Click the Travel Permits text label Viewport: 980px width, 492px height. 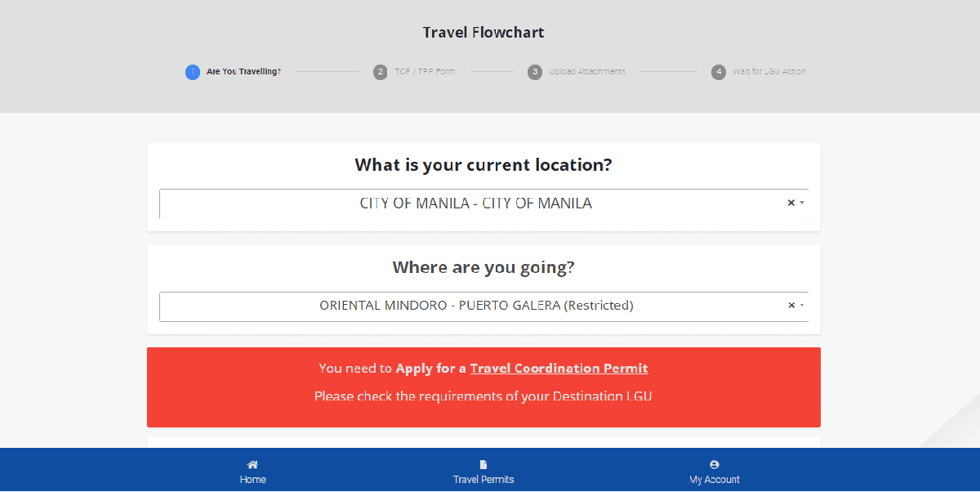(483, 480)
